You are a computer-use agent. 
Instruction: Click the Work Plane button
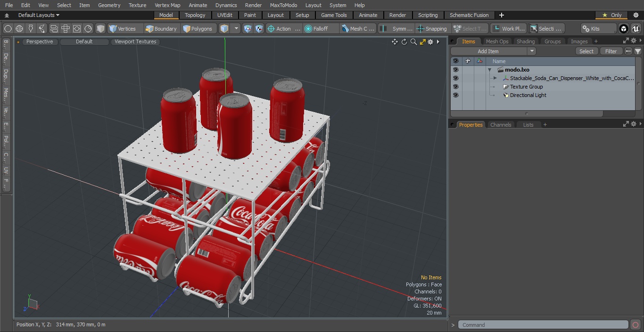pos(508,29)
